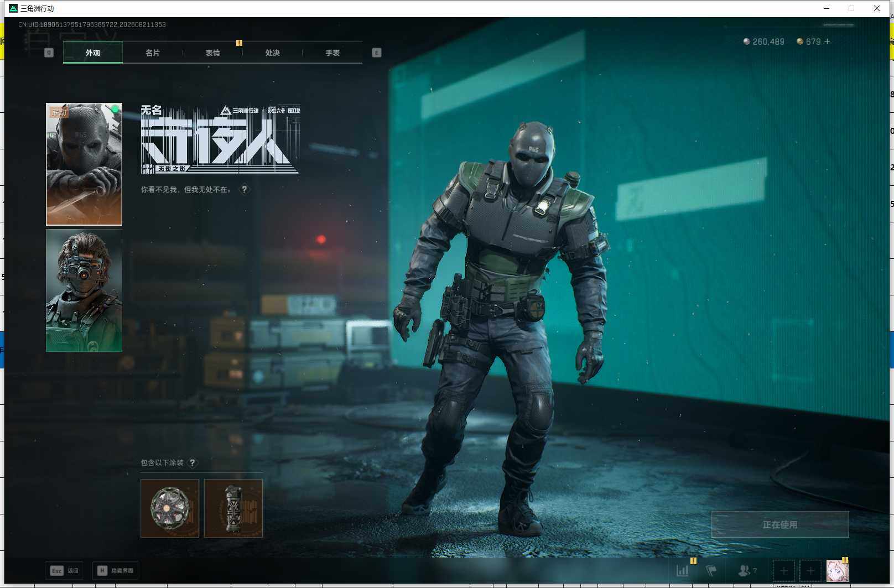This screenshot has height=588, width=894.
Task: Select the 处决 tab
Action: (x=272, y=53)
